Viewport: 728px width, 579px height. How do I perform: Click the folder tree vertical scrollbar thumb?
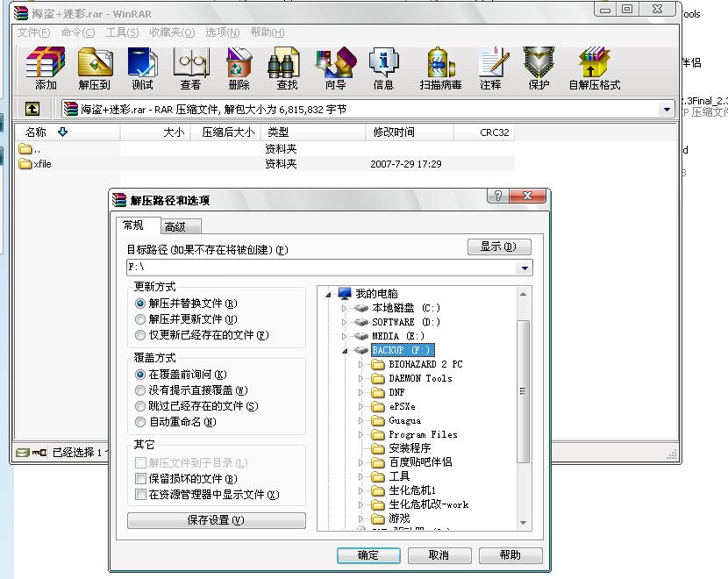point(524,391)
